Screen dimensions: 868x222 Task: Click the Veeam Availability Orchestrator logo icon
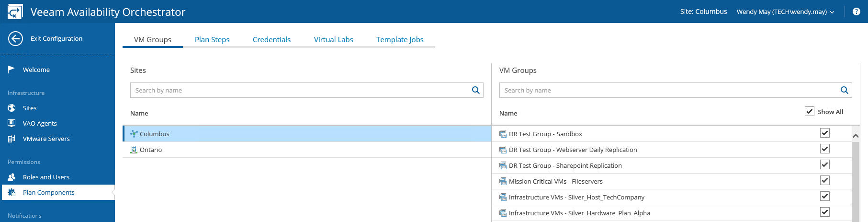[x=15, y=12]
